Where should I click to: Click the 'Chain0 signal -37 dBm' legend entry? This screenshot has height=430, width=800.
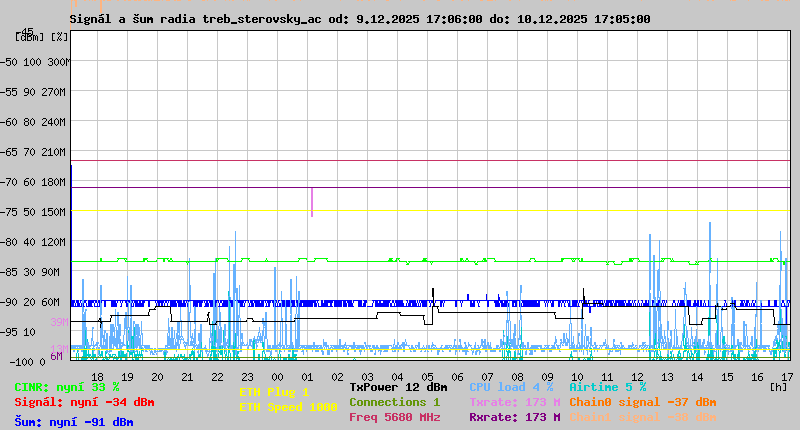[643, 402]
